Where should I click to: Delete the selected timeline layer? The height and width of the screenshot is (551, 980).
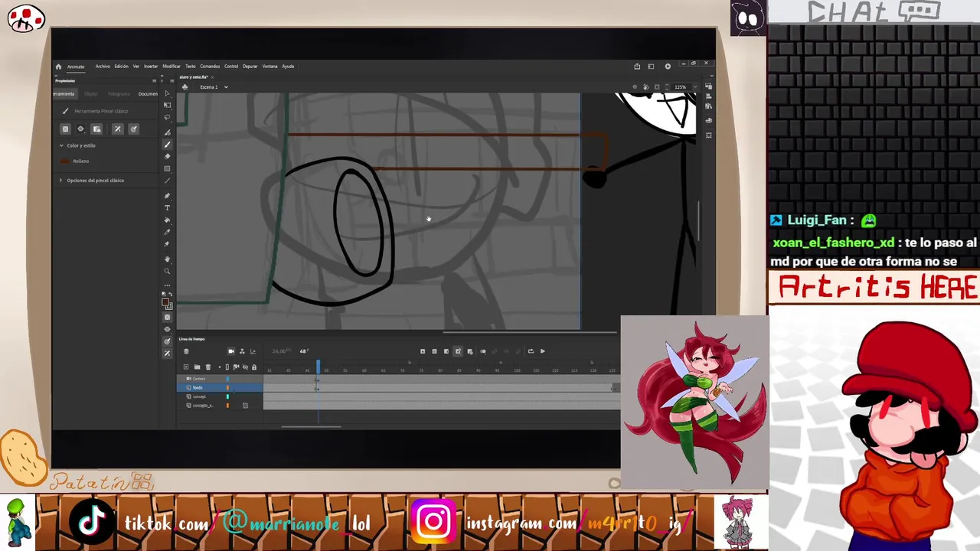click(x=208, y=367)
